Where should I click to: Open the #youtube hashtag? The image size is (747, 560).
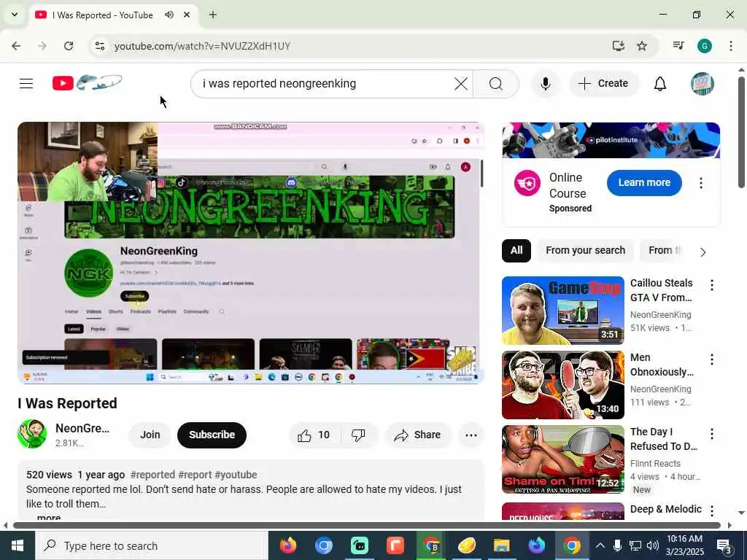[236, 475]
